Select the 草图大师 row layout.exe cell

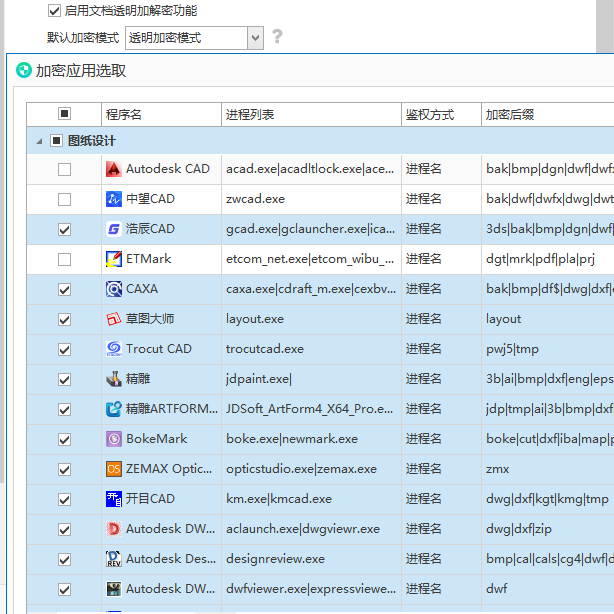(311, 319)
